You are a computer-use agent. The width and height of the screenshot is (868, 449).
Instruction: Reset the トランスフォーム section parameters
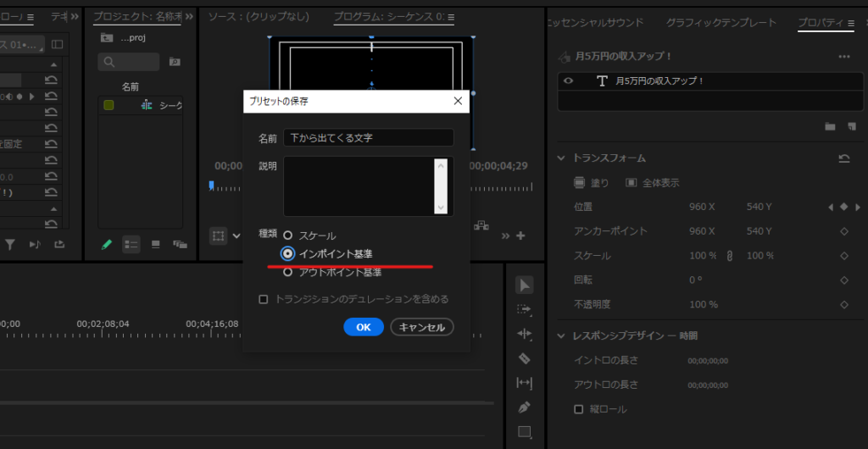coord(843,158)
